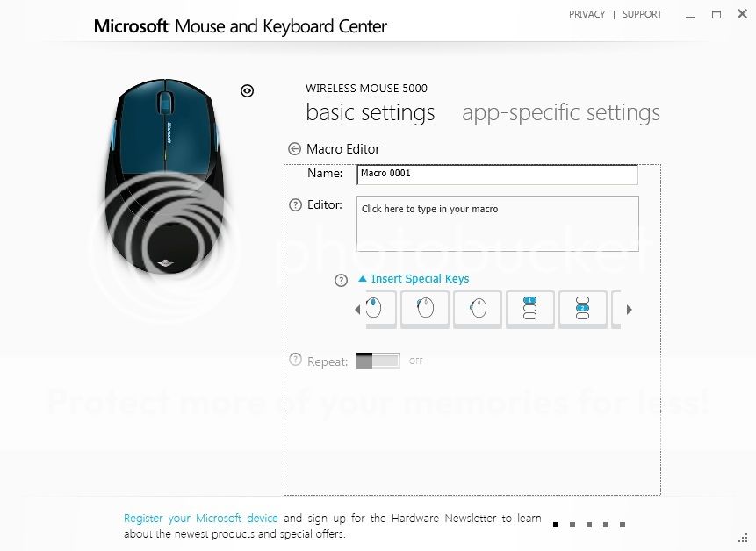
Task: Click inside the macro Name input field
Action: tap(497, 173)
